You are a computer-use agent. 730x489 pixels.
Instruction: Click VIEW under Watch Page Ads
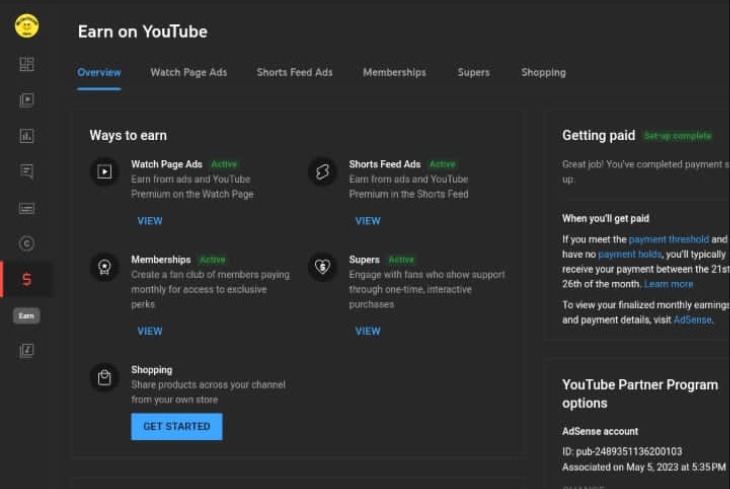150,221
